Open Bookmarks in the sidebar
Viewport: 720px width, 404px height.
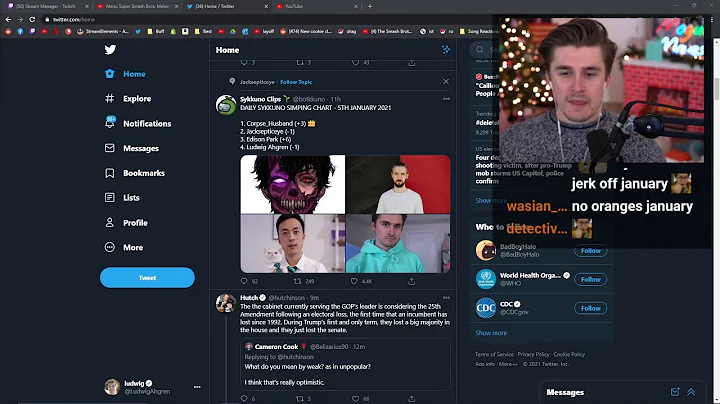[x=135, y=173]
